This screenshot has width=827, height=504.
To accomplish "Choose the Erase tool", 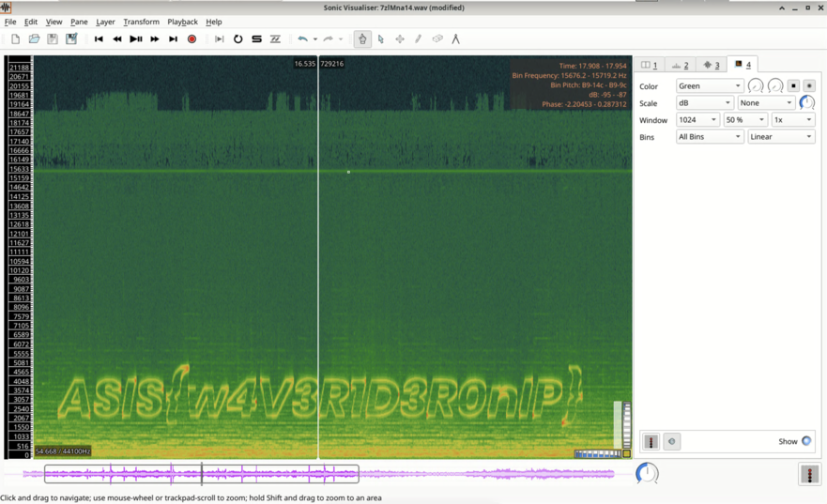I will click(x=437, y=39).
